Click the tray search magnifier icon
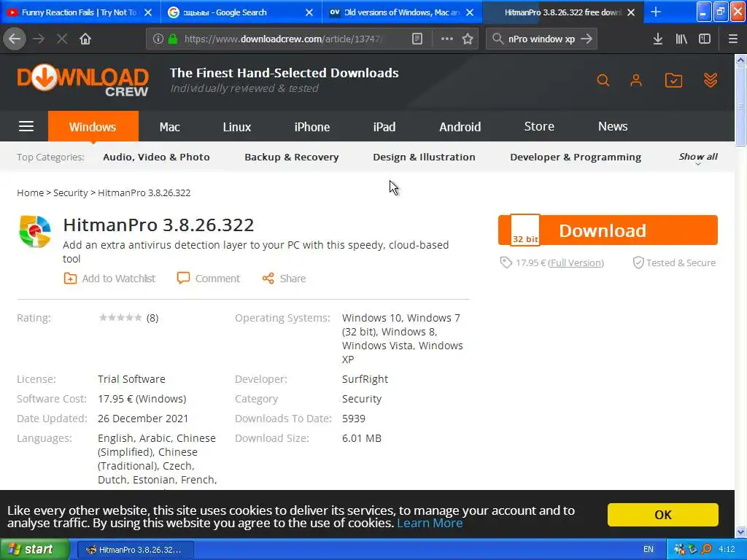Image resolution: width=747 pixels, height=560 pixels. (706, 550)
